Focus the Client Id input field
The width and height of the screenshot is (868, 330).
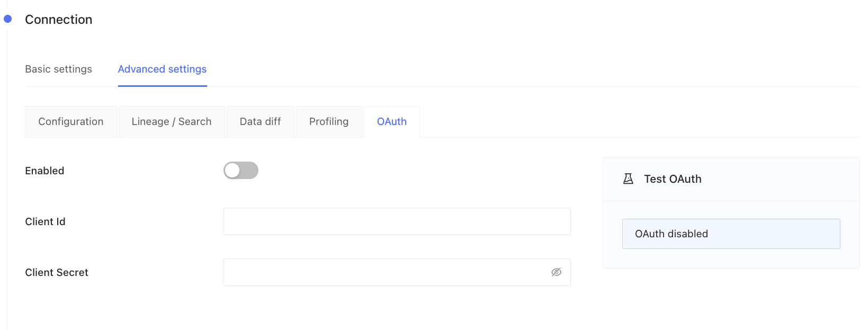pos(397,221)
